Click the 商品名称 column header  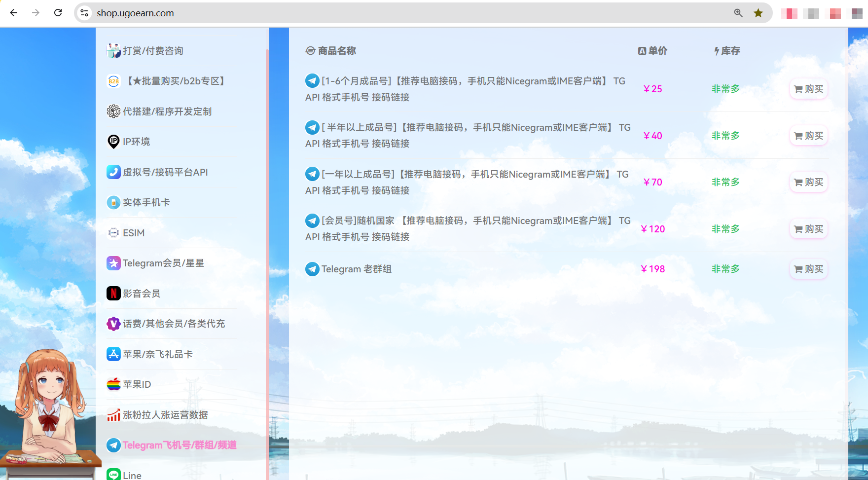tap(331, 51)
